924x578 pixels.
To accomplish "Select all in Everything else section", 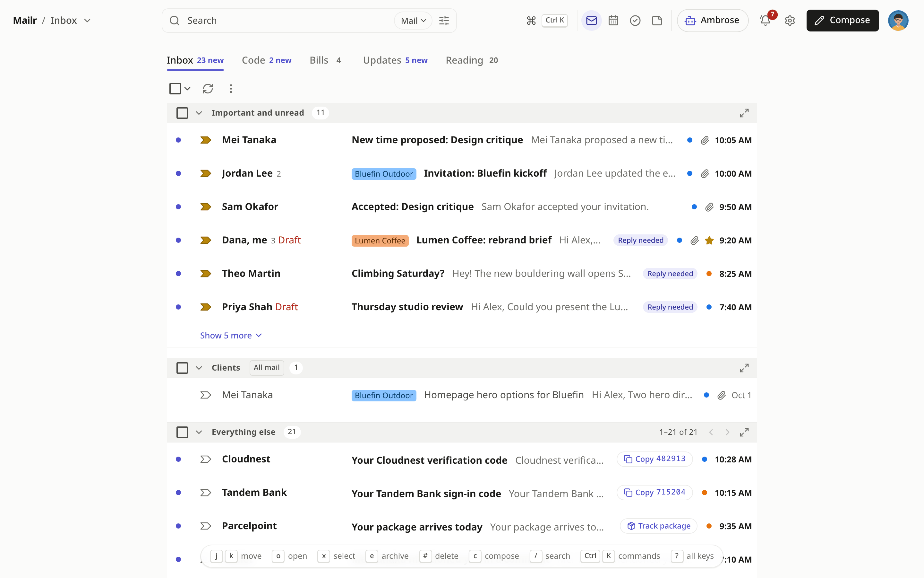I will pos(182,432).
